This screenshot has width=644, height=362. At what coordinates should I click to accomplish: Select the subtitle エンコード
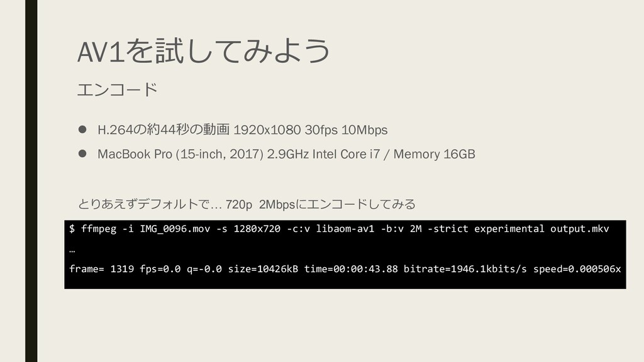118,89
